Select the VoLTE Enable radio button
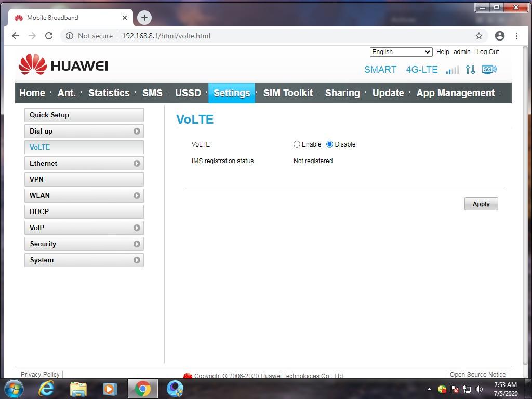 point(297,144)
